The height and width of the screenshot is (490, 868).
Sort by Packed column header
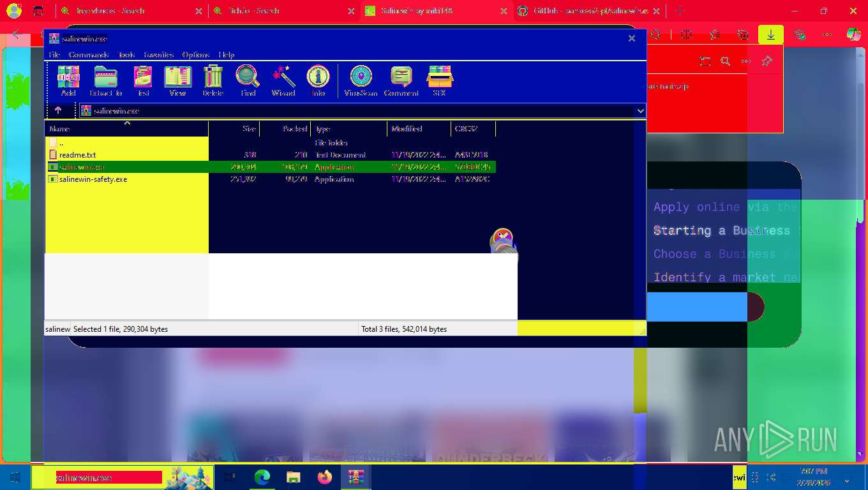coord(285,129)
